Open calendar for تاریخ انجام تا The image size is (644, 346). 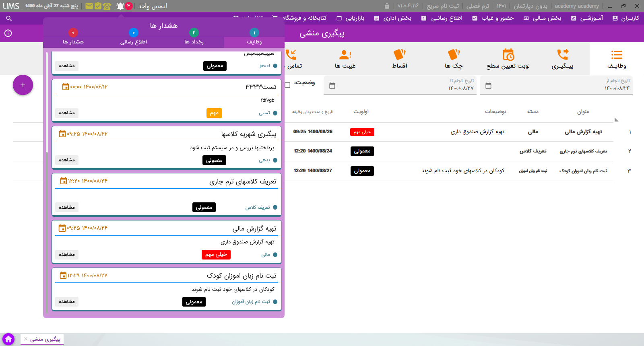click(332, 86)
